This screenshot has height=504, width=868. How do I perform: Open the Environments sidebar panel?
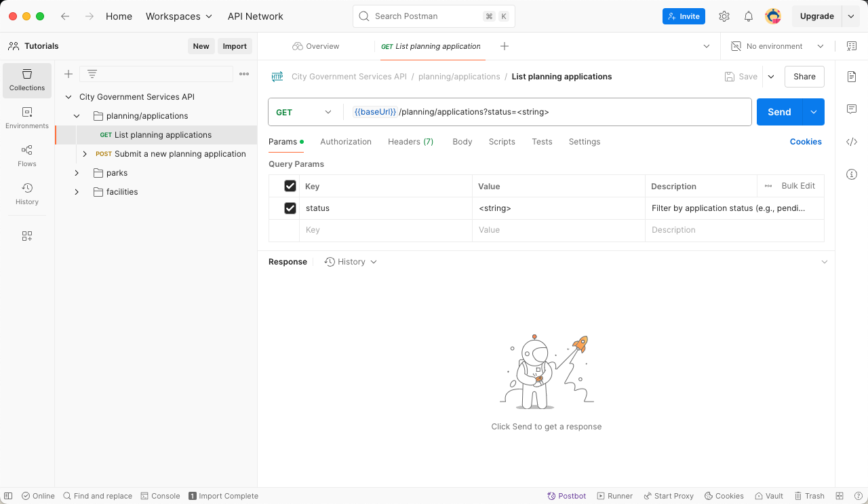(x=27, y=118)
